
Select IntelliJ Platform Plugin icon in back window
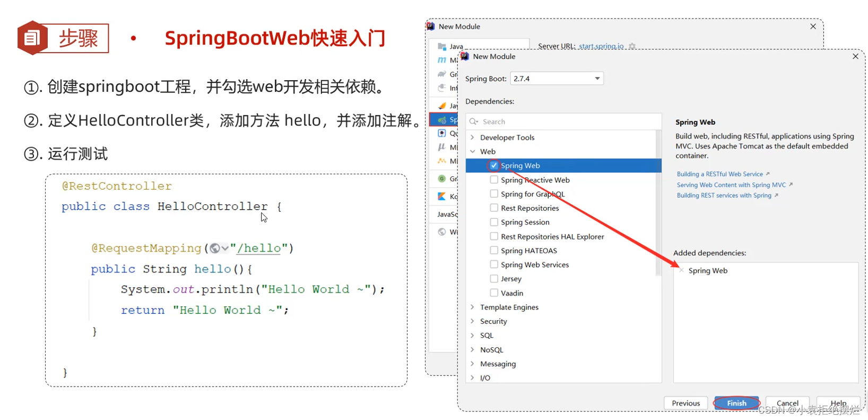(442, 88)
